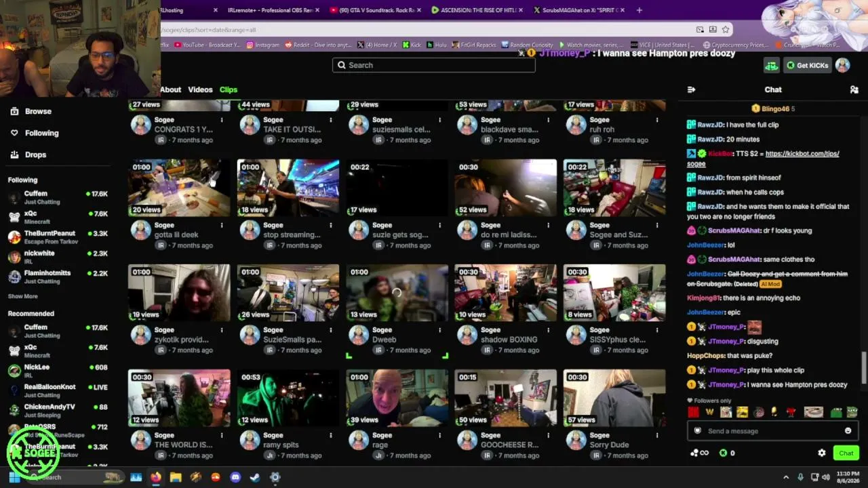Click the Firefox icon on the taskbar
Screen dimensions: 868x488
[x=156, y=477]
